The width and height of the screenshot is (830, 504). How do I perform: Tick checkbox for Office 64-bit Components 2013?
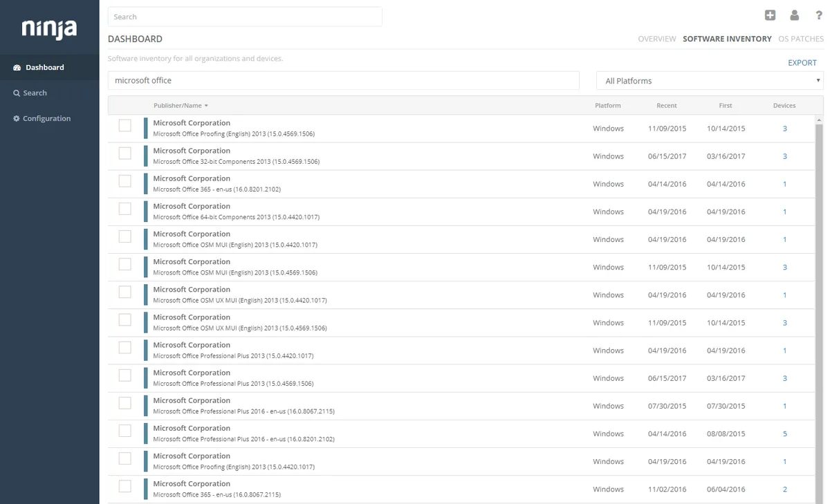pyautogui.click(x=124, y=209)
